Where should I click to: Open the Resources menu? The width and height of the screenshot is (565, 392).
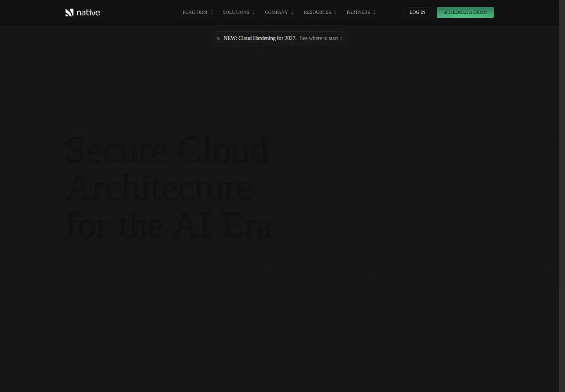[320, 12]
